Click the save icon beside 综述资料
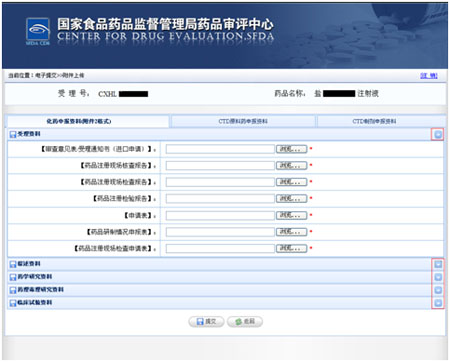 click(13, 264)
